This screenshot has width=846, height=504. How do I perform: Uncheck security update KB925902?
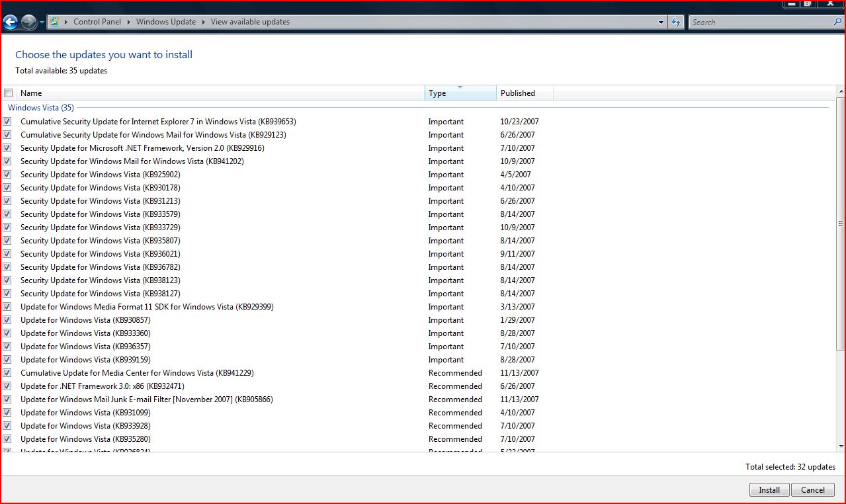7,175
